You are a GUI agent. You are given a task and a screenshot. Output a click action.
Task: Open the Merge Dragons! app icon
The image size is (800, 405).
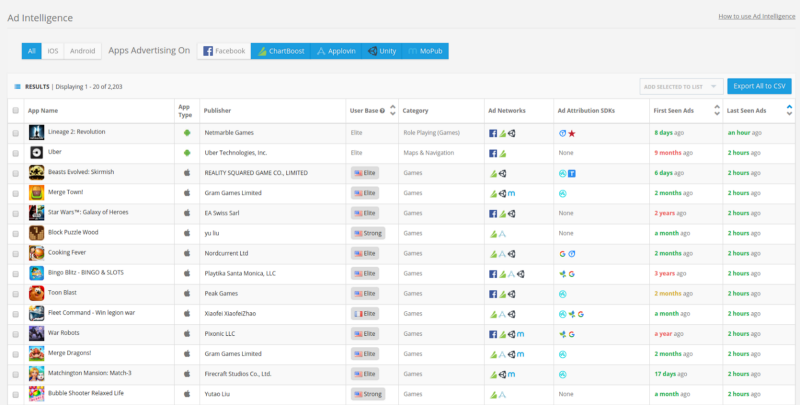36,353
